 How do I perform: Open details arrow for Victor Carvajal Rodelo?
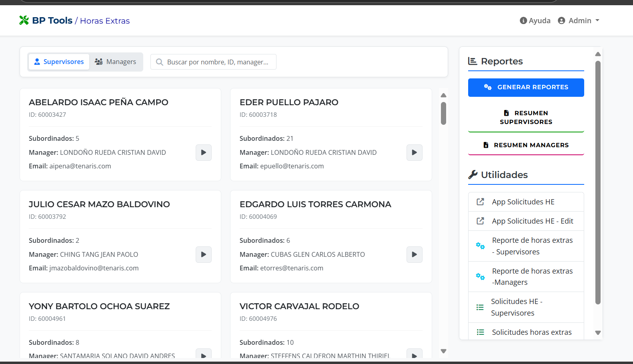pos(415,354)
